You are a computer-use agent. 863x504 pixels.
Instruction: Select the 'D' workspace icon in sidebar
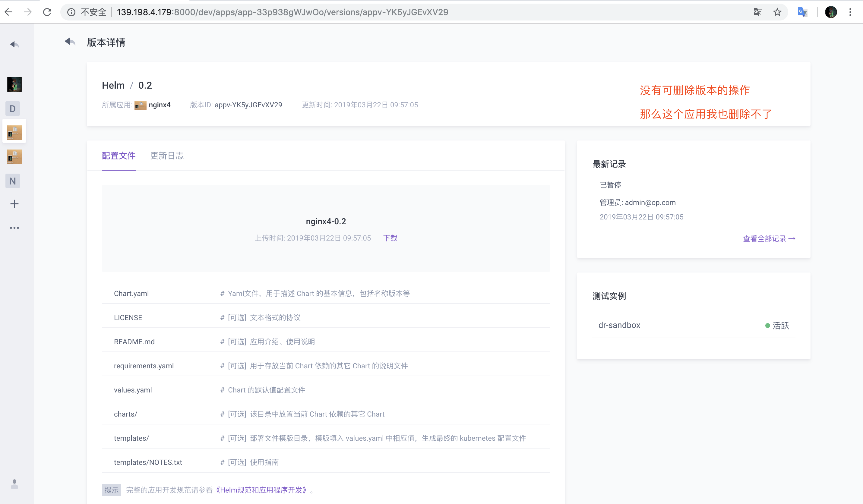(13, 109)
